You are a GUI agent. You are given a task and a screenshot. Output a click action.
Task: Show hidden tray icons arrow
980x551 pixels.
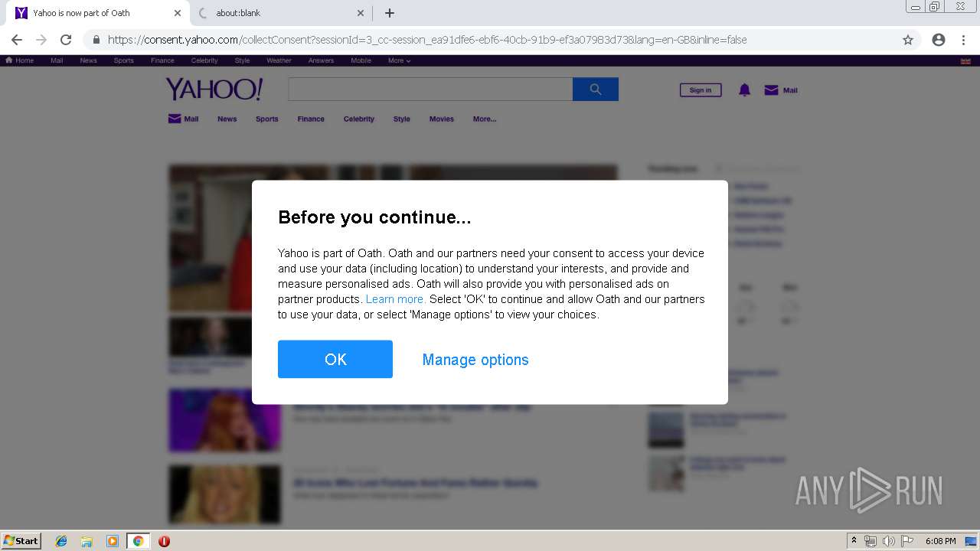(854, 541)
